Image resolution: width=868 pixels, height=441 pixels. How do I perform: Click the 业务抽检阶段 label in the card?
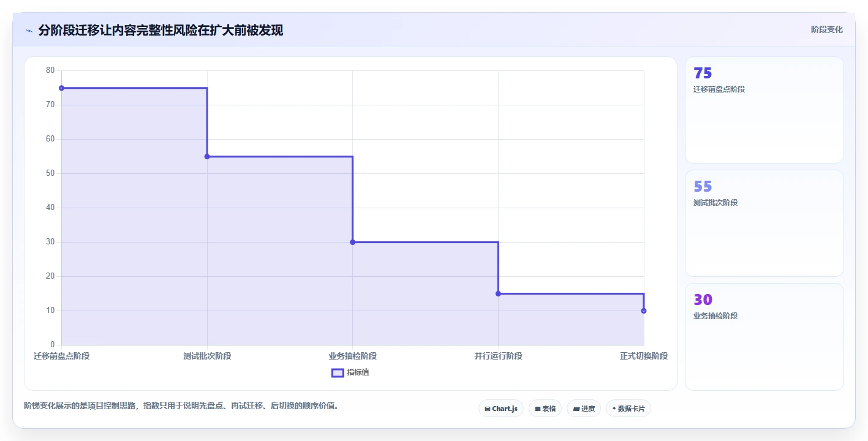point(715,316)
